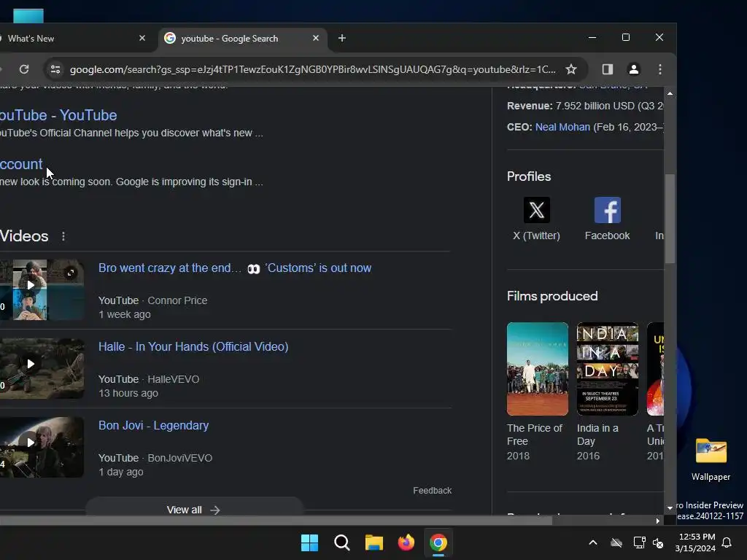
Task: Click the Films produced heading
Action: tap(552, 296)
